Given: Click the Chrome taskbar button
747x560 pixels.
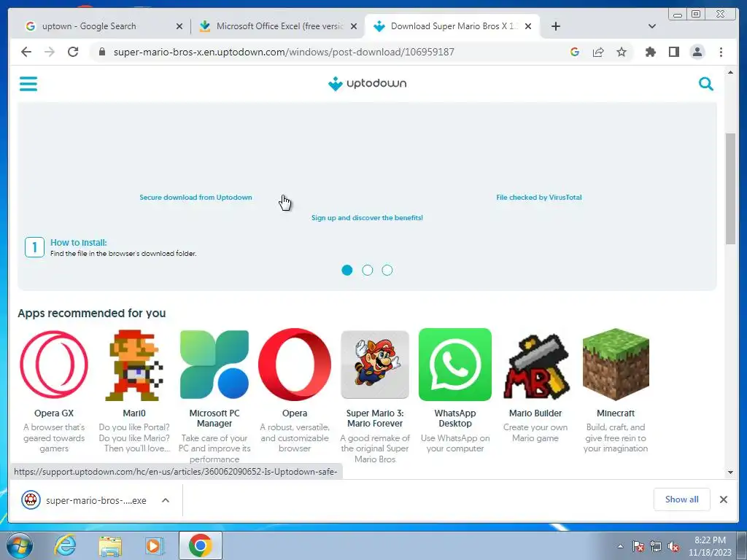Looking at the screenshot, I should tap(200, 545).
